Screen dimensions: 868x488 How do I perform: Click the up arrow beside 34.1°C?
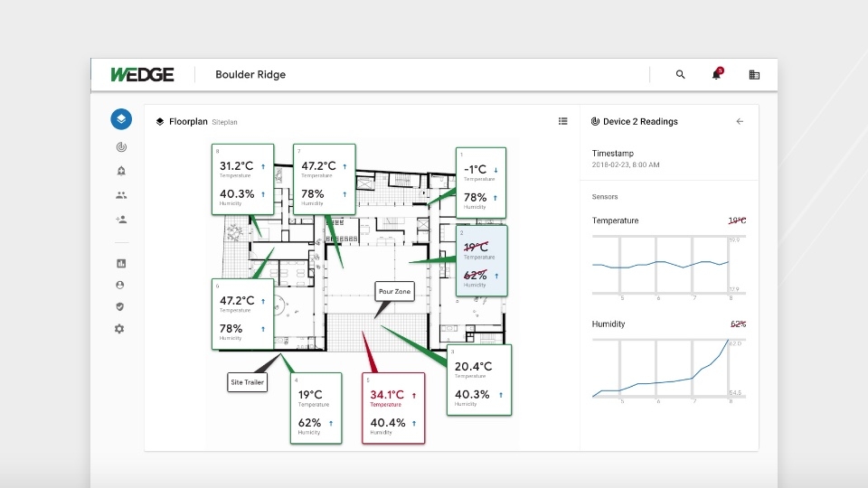pos(414,396)
